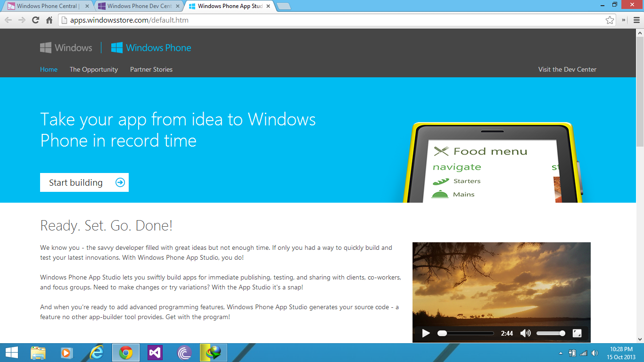Open a new browser tab
The height and width of the screenshot is (362, 644).
click(283, 7)
